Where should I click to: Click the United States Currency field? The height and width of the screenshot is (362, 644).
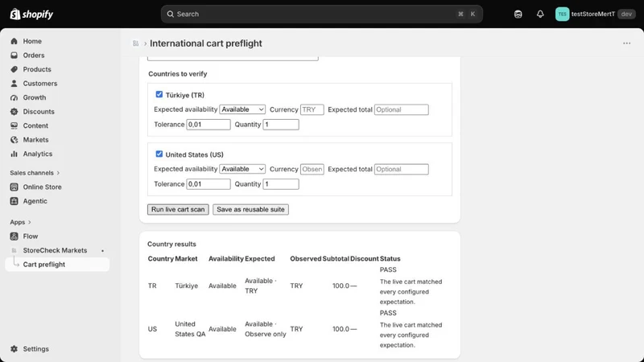click(x=312, y=169)
